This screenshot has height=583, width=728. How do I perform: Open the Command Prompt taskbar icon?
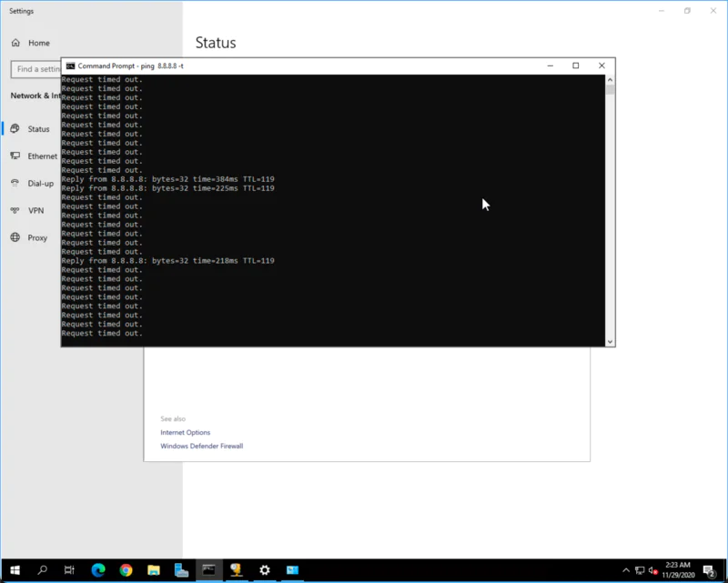point(208,570)
